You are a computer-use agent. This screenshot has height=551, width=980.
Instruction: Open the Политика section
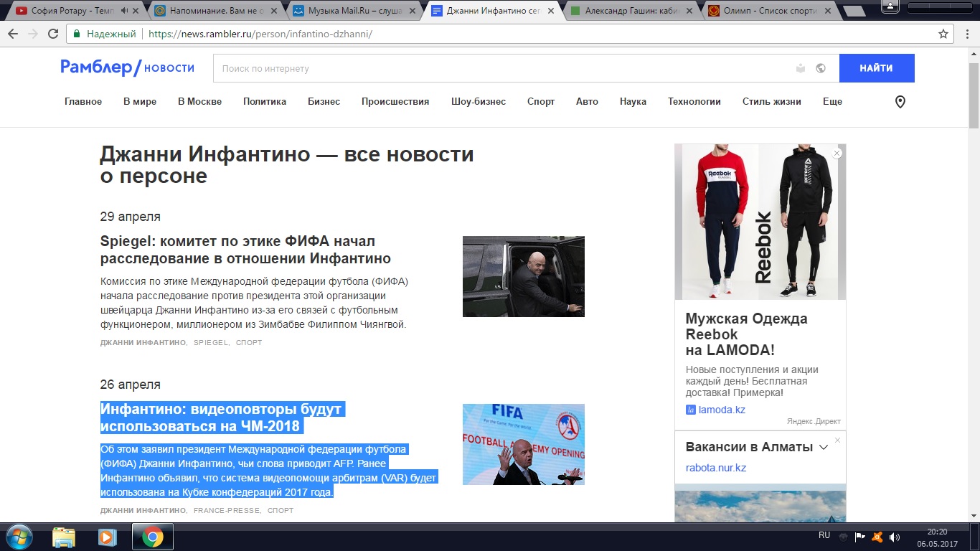pos(265,102)
